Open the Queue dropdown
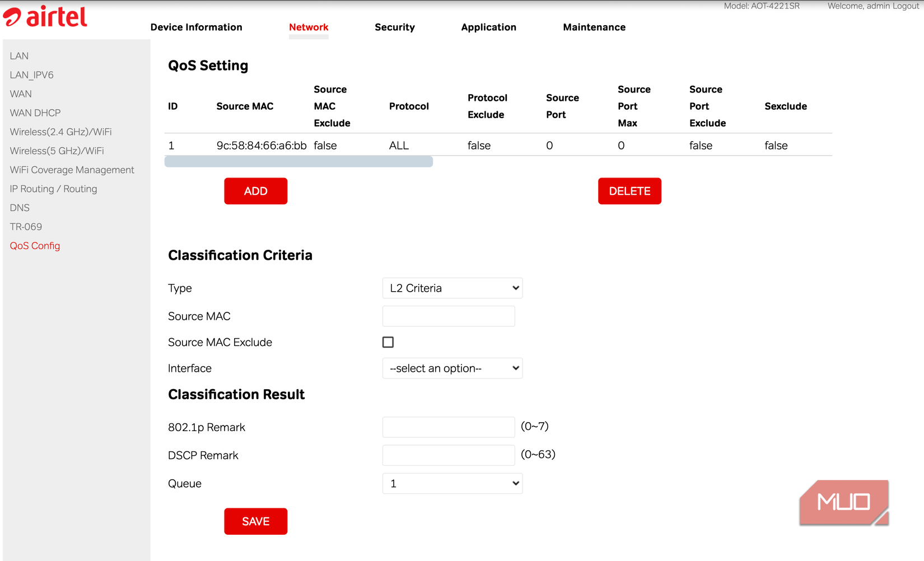Image resolution: width=924 pixels, height=561 pixels. coord(452,484)
